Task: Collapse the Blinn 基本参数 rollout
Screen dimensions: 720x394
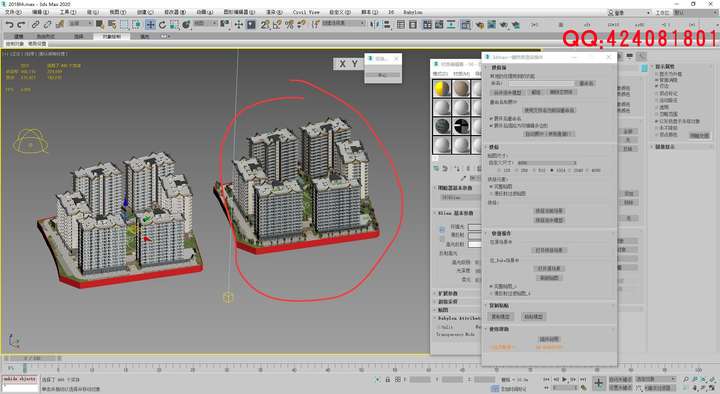Action: (x=456, y=213)
